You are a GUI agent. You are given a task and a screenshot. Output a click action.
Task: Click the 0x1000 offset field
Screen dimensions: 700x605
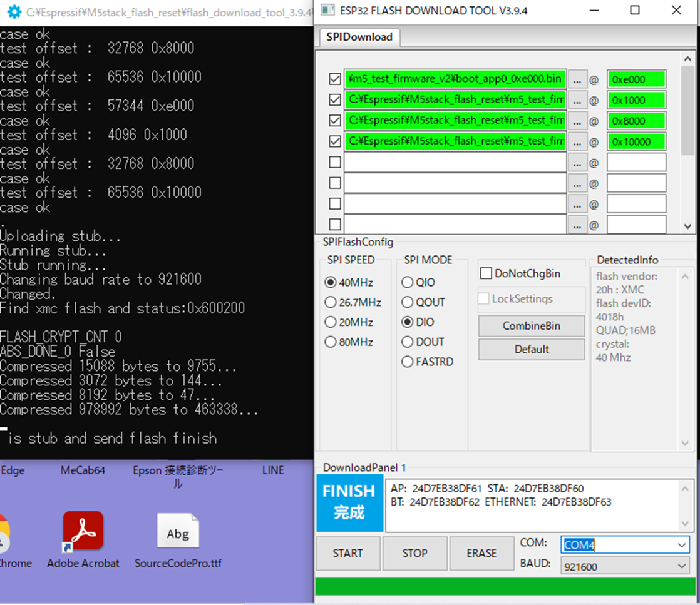tap(636, 100)
